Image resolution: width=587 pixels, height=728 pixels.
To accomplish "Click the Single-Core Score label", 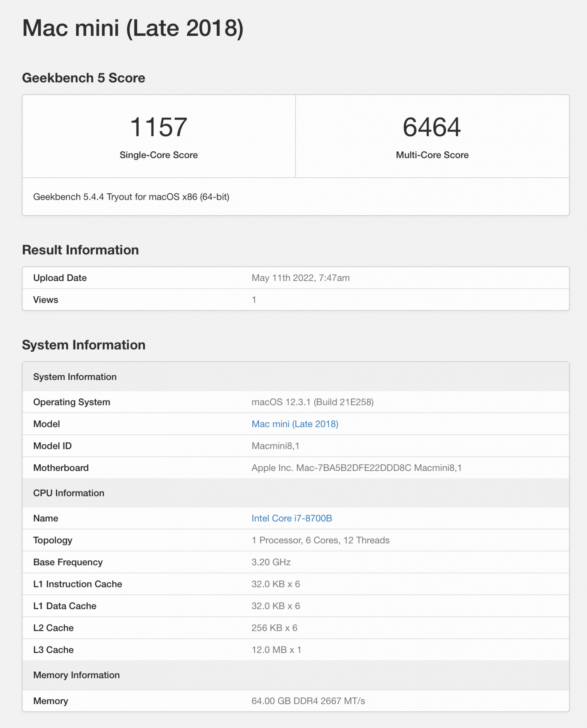I will pyautogui.click(x=159, y=155).
